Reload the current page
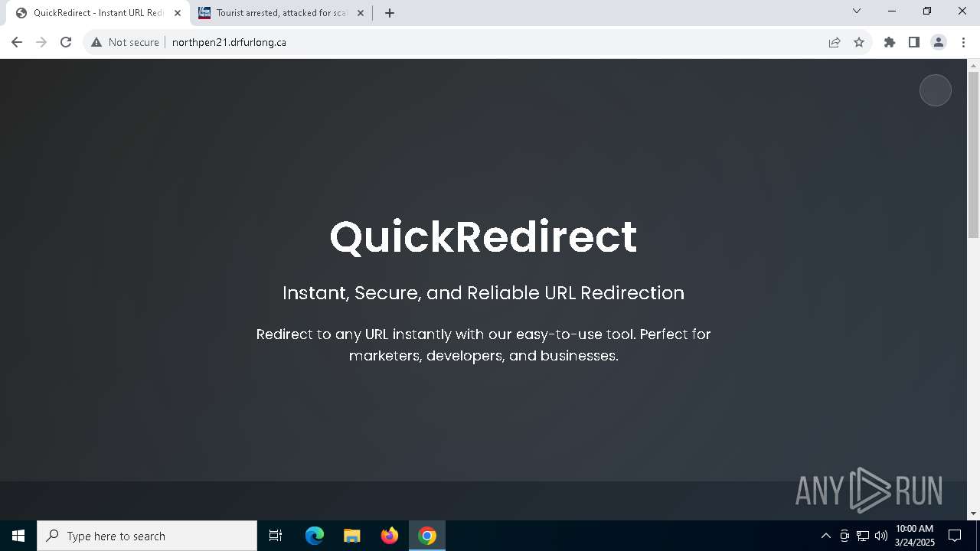Screen dimensions: 980x551 pos(66,42)
